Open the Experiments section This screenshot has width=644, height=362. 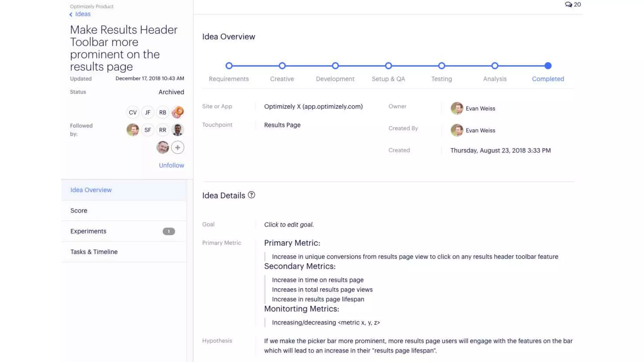click(88, 231)
